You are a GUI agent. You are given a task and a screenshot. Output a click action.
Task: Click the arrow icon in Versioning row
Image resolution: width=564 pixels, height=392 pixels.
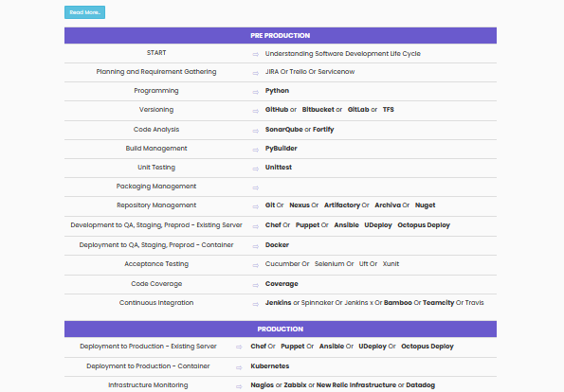click(x=255, y=112)
